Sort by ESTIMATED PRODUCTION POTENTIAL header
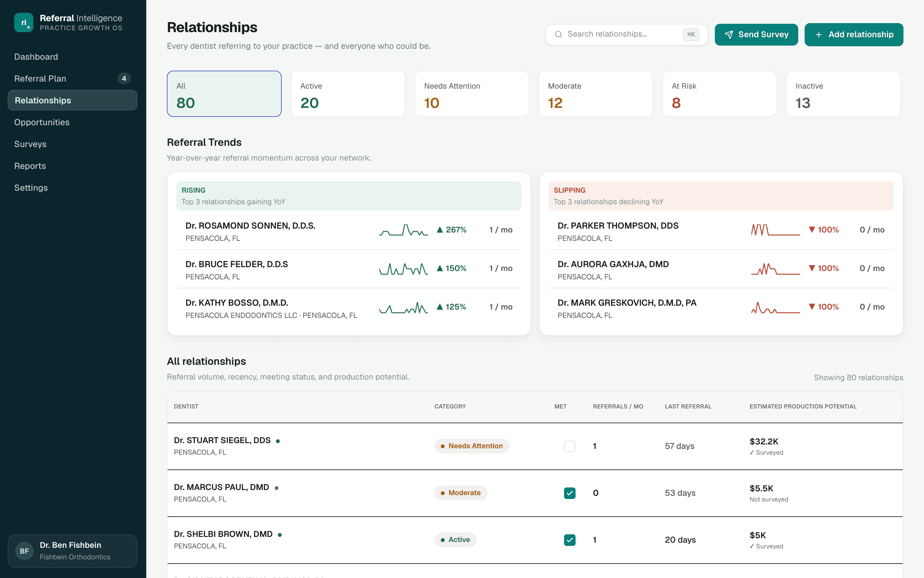The image size is (924, 578). click(803, 406)
